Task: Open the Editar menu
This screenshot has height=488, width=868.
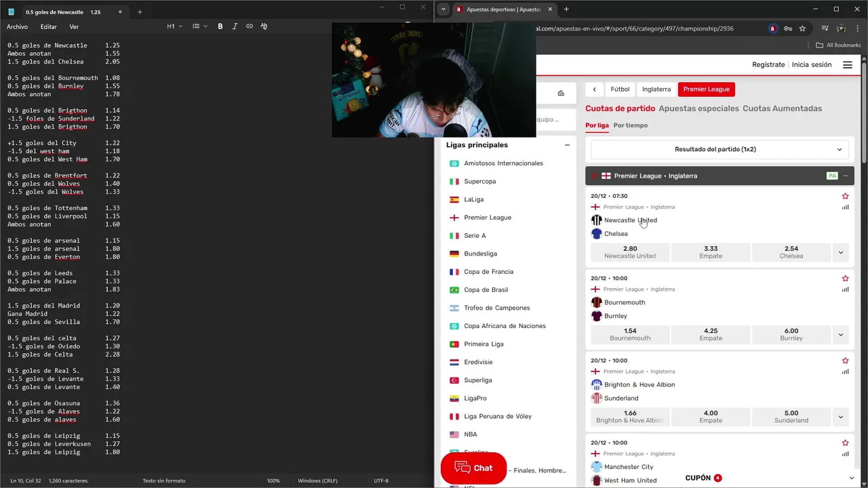Action: 49,27
